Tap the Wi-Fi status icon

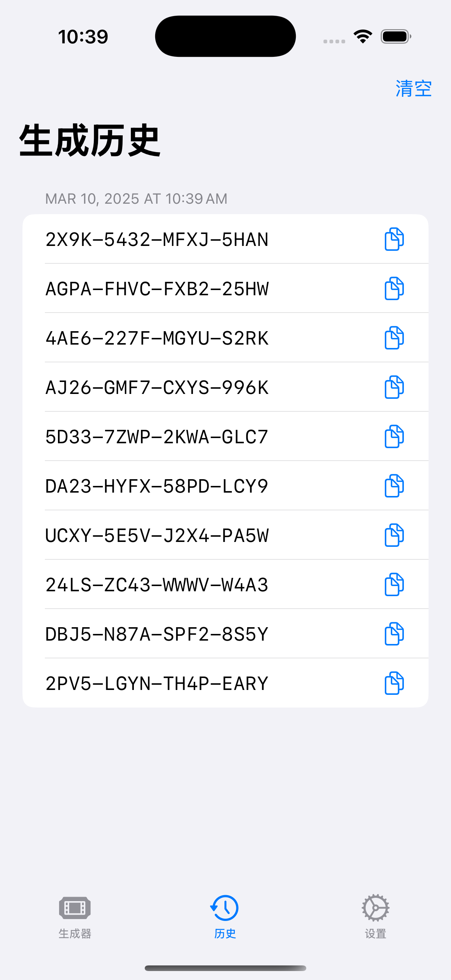(x=363, y=37)
